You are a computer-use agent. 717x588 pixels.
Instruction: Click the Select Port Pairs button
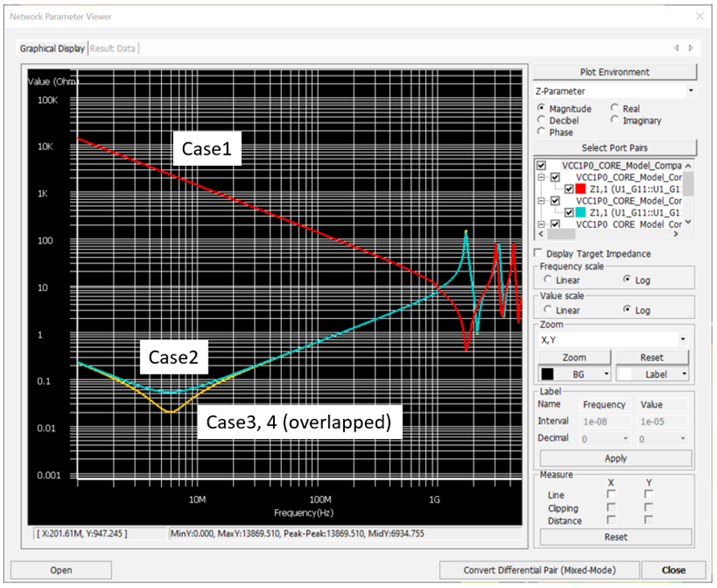(x=614, y=147)
